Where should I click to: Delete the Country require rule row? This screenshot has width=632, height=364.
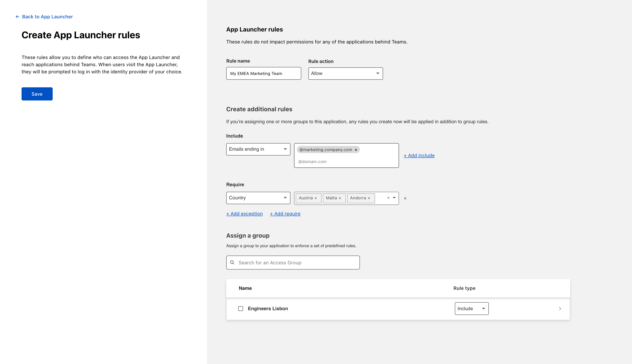[x=405, y=198]
